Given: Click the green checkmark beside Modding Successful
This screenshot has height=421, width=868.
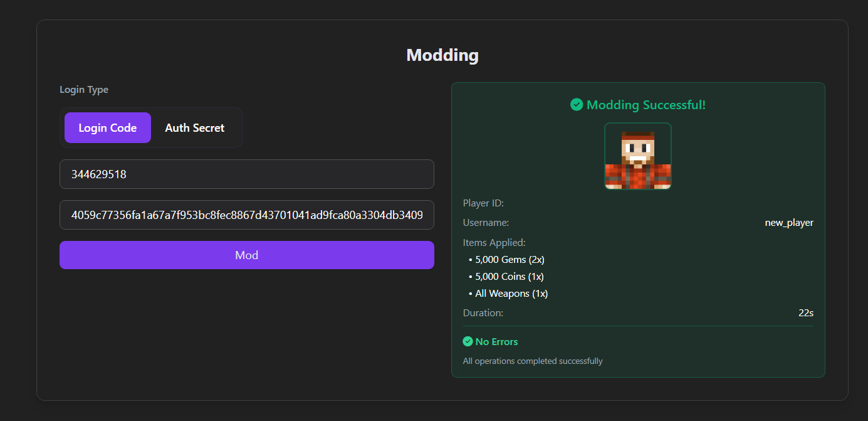Looking at the screenshot, I should point(577,105).
